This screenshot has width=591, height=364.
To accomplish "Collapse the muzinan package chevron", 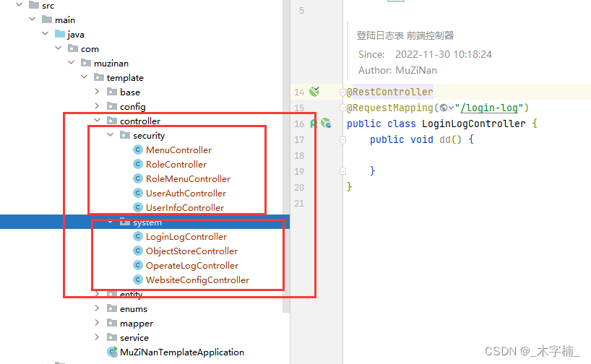I will (x=72, y=63).
